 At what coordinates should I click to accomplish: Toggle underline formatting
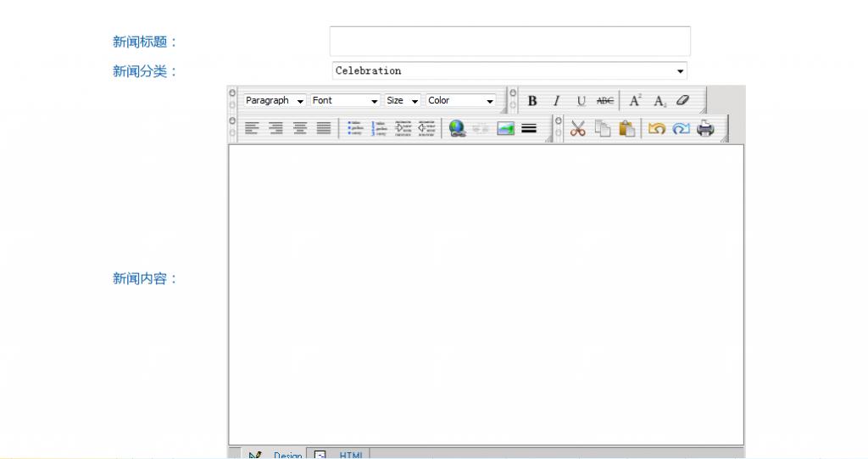pyautogui.click(x=581, y=101)
